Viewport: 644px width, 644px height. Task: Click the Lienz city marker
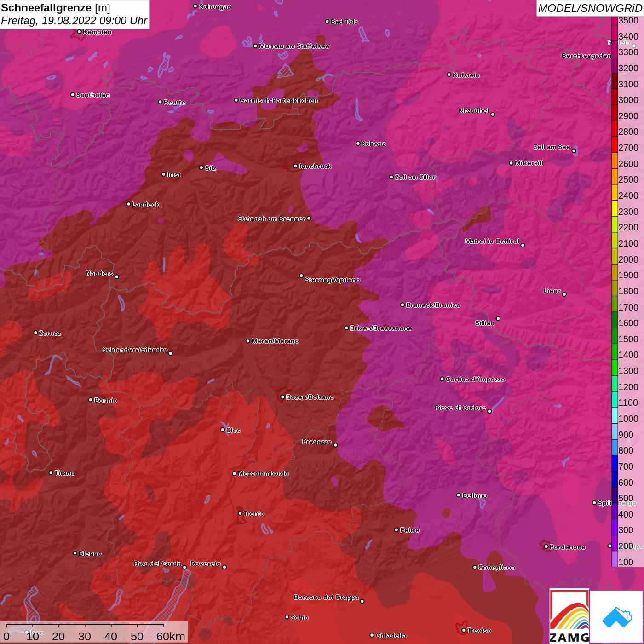click(x=564, y=294)
